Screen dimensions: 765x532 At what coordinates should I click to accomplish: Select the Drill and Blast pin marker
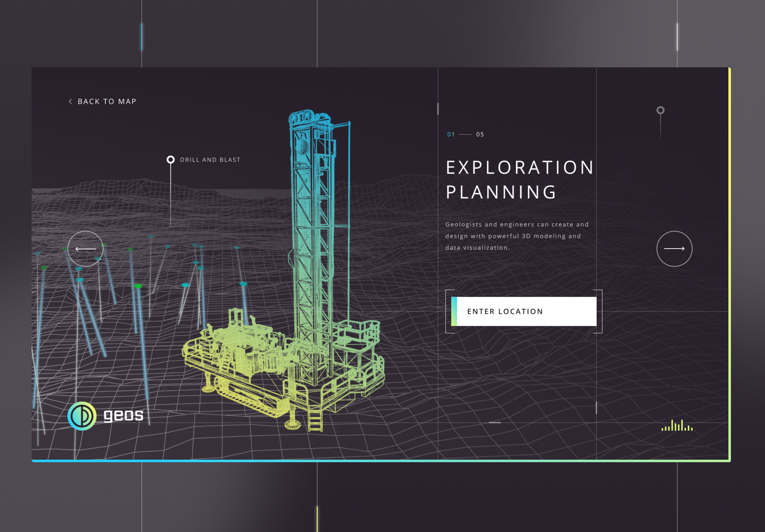(170, 160)
